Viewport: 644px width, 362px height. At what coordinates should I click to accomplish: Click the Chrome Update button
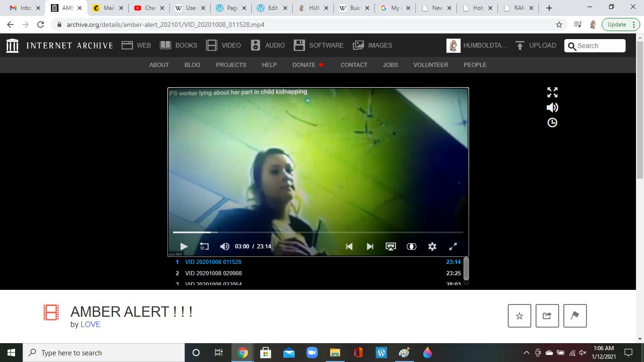[x=620, y=25]
